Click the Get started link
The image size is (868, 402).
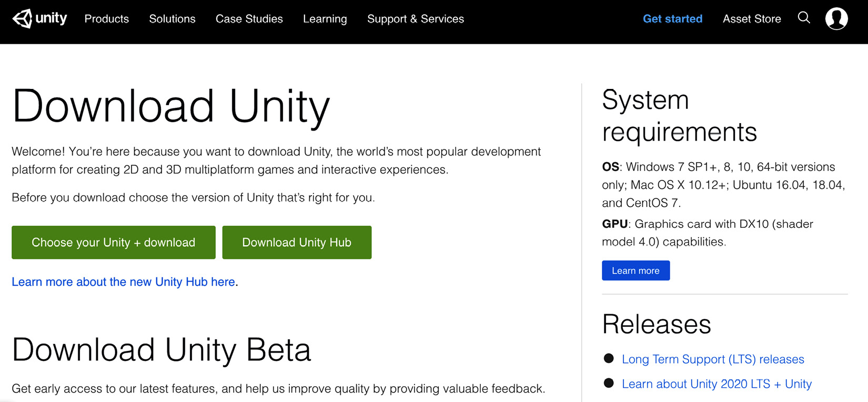(672, 19)
